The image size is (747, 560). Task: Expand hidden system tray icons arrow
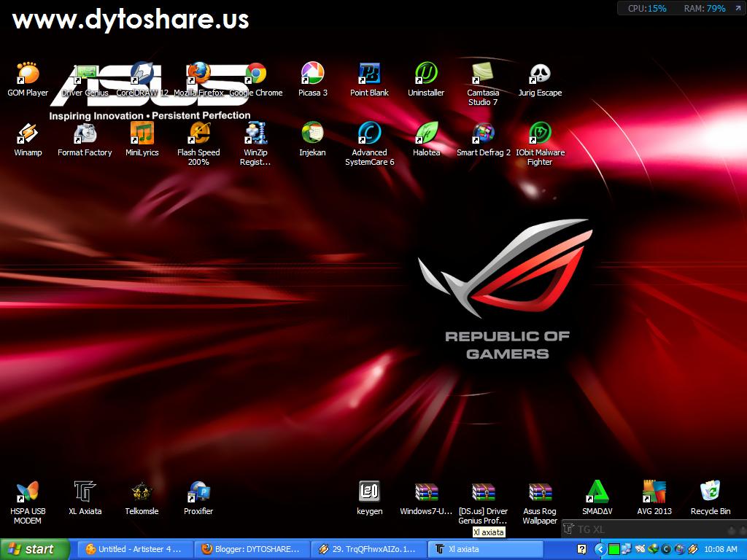pyautogui.click(x=600, y=550)
